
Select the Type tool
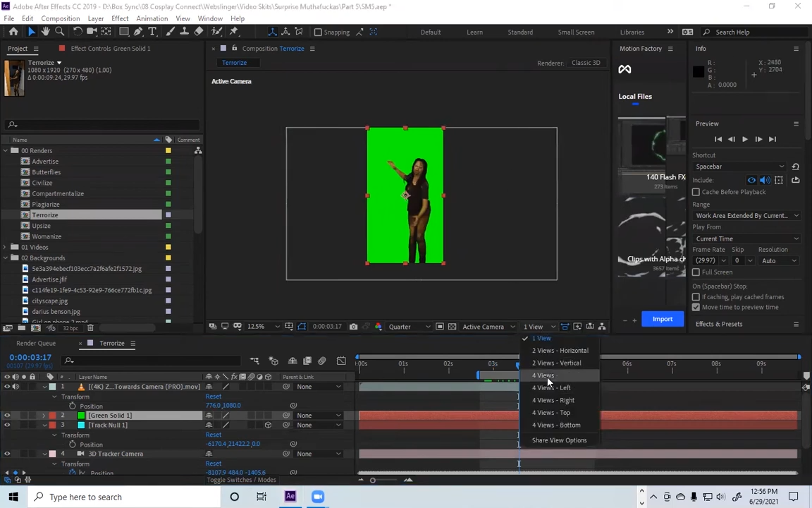pos(152,32)
